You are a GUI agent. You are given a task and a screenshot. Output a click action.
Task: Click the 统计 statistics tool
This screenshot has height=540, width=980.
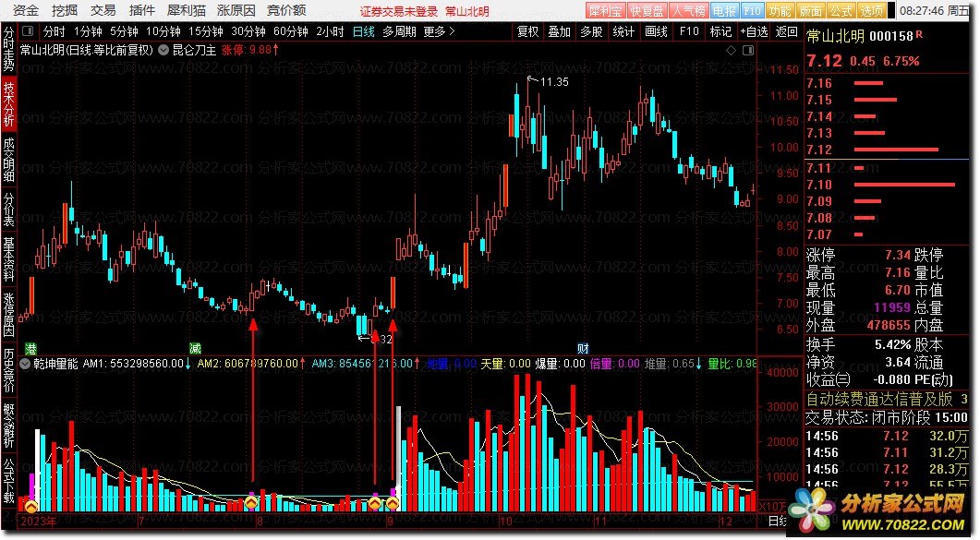click(x=623, y=31)
